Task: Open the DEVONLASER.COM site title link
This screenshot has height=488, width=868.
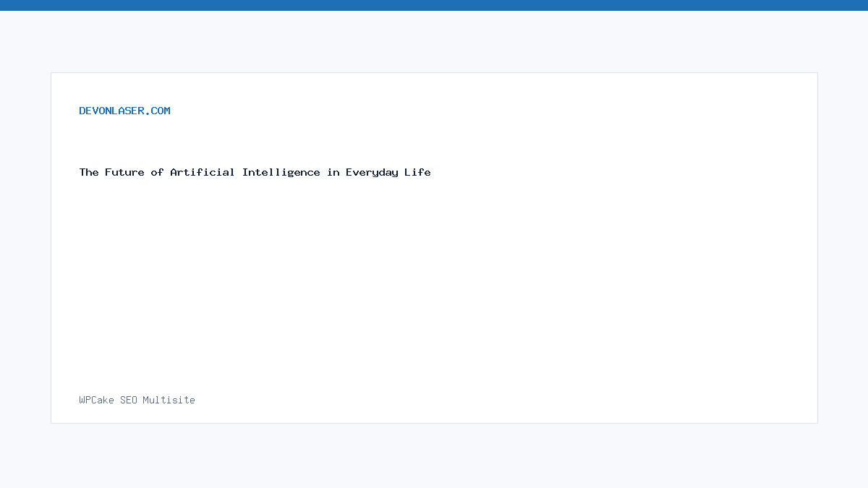Action: 124,111
